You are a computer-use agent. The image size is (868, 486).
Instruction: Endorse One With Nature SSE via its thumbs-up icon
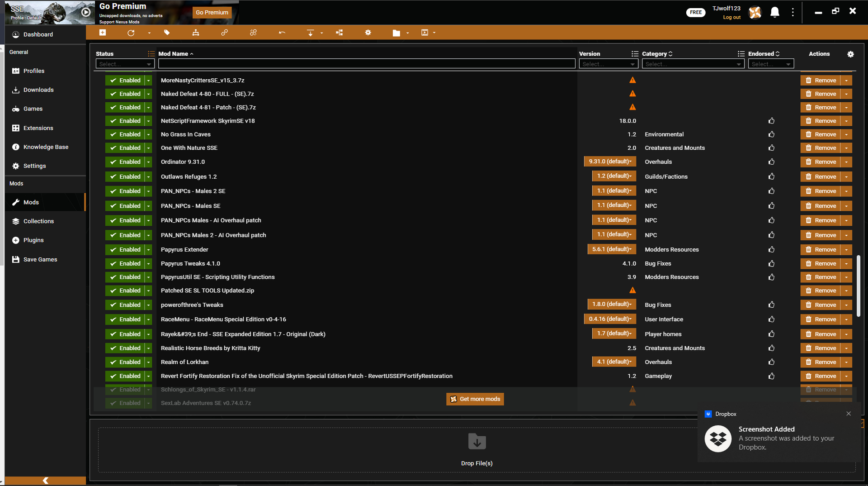[x=771, y=148]
